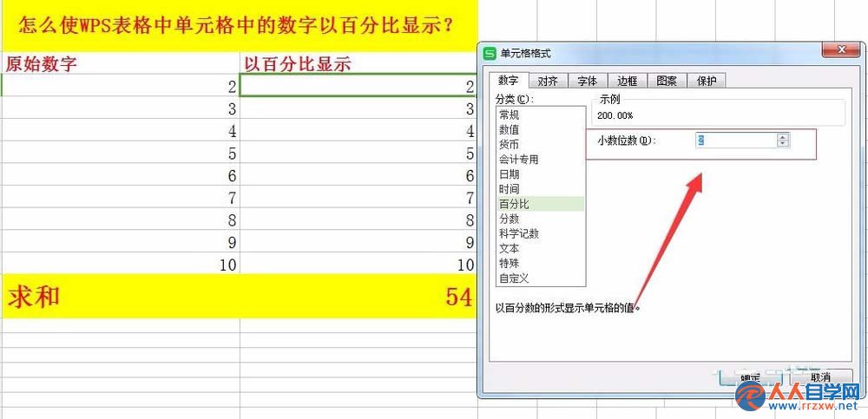Select 日期 category
This screenshot has width=868, height=419.
click(540, 174)
